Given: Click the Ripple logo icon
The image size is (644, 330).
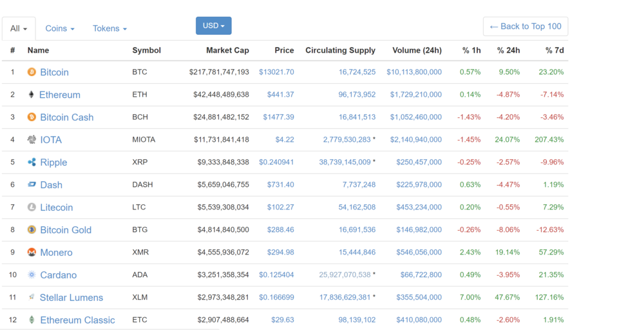Looking at the screenshot, I should (x=32, y=162).
